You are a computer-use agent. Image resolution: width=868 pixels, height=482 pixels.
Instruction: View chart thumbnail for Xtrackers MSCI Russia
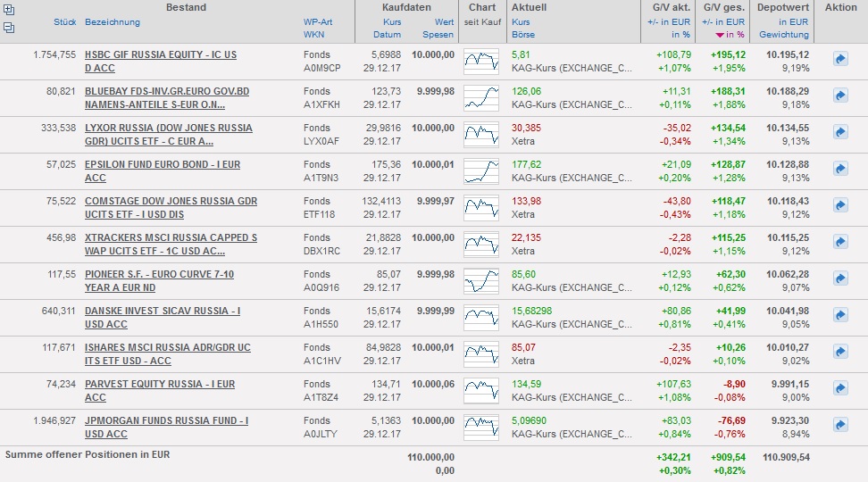[481, 244]
